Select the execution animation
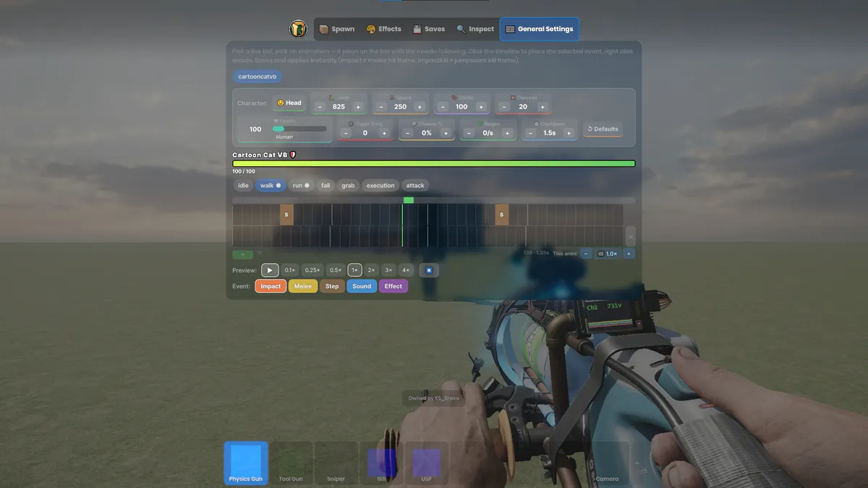868x488 pixels. coord(380,186)
